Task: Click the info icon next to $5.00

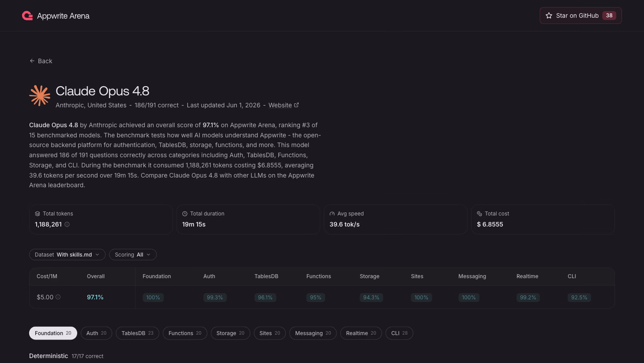Action: tap(58, 297)
